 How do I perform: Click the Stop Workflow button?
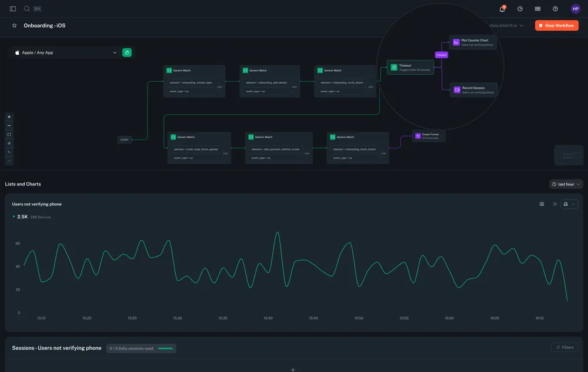coord(556,25)
